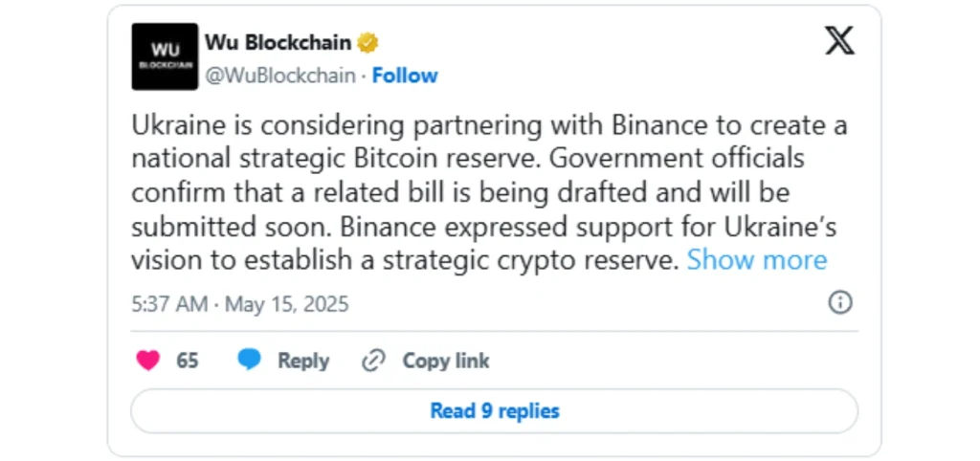Open the @WuBlockchain handle link
This screenshot has height=461, width=980.
click(280, 76)
